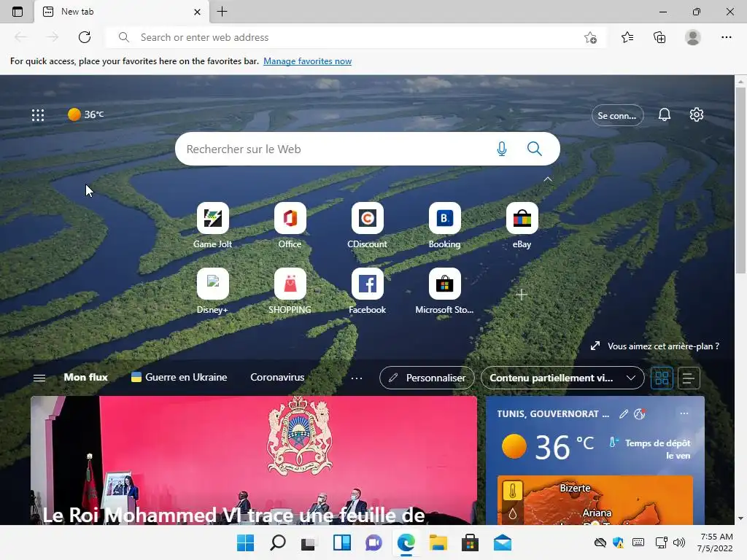Open clock showing 7:55 AM

tap(716, 542)
